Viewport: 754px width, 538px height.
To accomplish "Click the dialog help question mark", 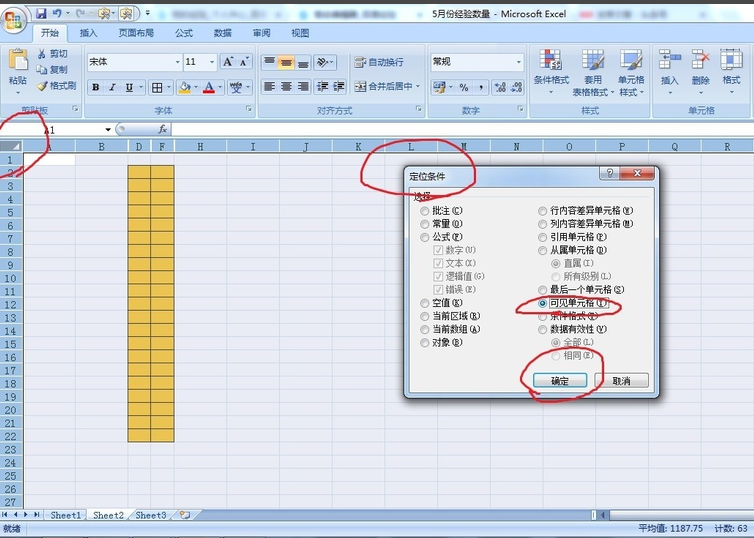I will (x=610, y=174).
